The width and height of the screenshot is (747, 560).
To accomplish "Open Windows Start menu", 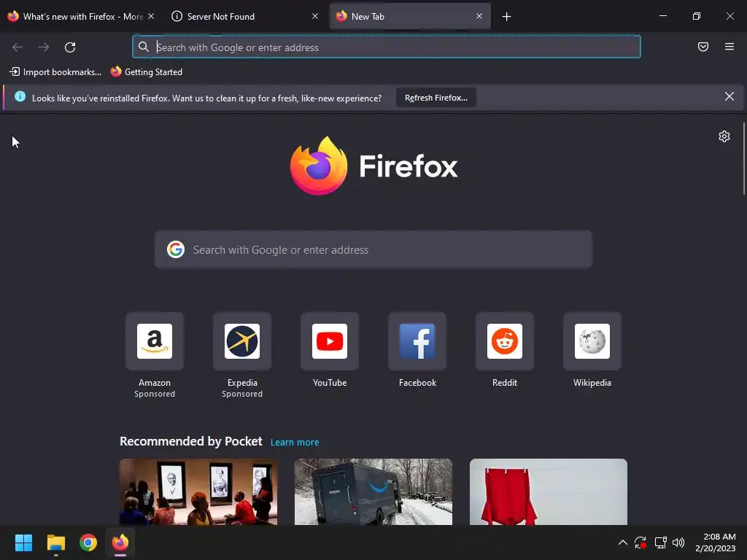I will click(x=23, y=542).
